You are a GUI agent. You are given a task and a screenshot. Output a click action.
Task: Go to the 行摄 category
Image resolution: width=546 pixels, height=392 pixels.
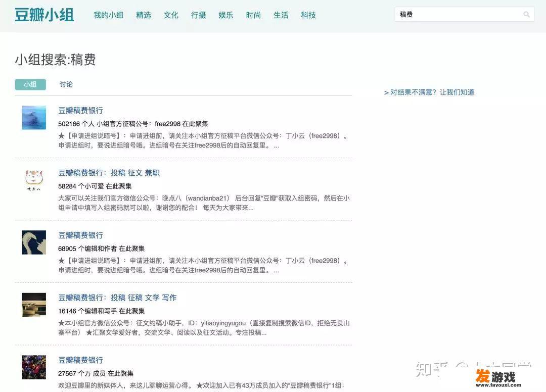coord(199,15)
